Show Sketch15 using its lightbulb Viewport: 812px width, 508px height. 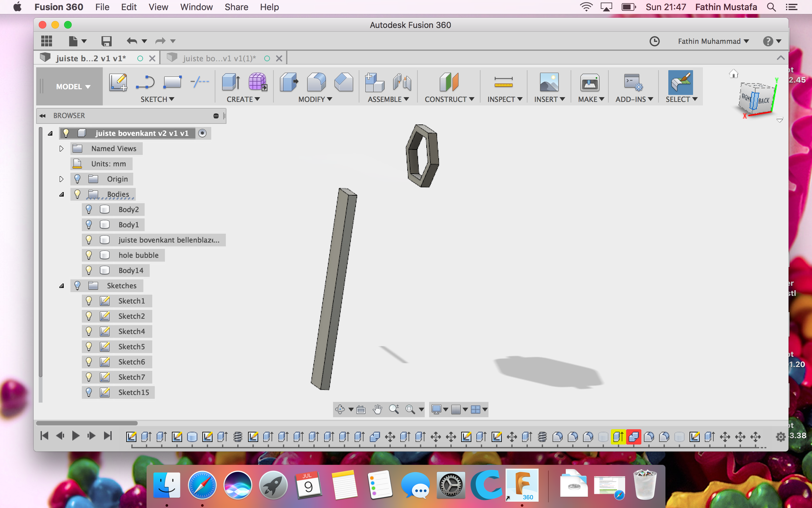coord(88,392)
